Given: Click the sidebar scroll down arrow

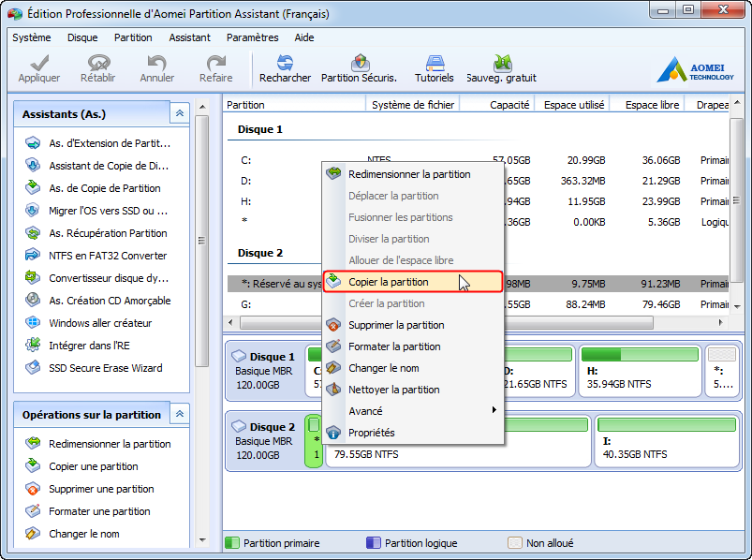Looking at the screenshot, I should click(202, 540).
